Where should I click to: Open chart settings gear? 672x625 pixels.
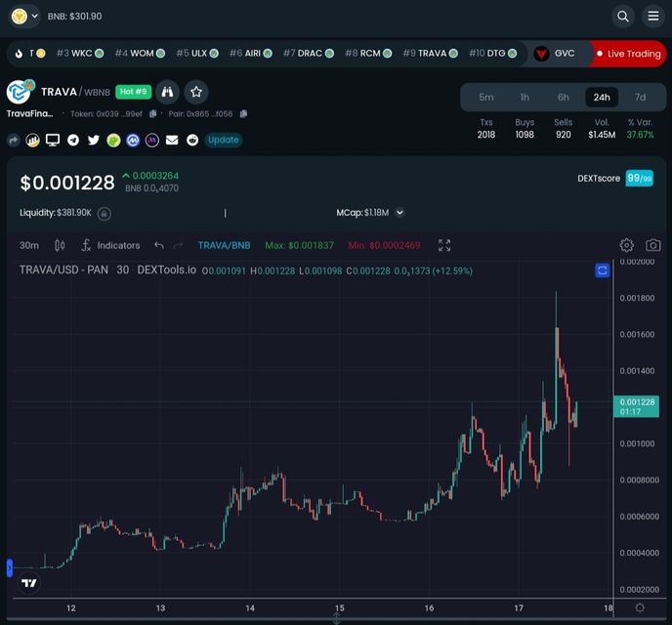pyautogui.click(x=626, y=245)
